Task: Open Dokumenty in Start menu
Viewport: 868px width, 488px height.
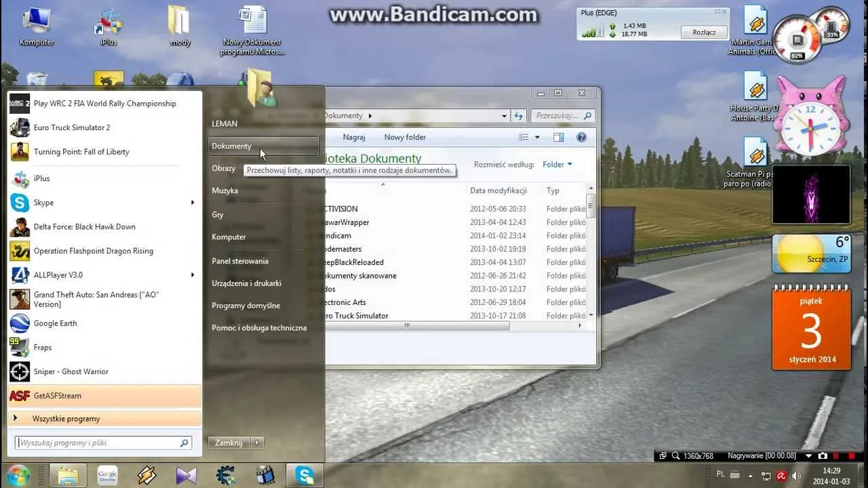Action: [264, 146]
